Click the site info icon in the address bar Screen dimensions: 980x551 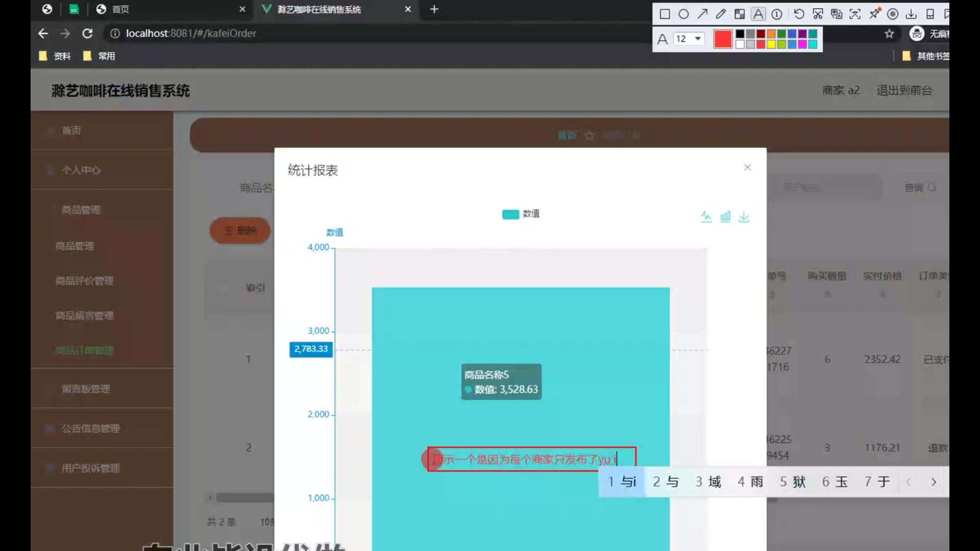[115, 33]
